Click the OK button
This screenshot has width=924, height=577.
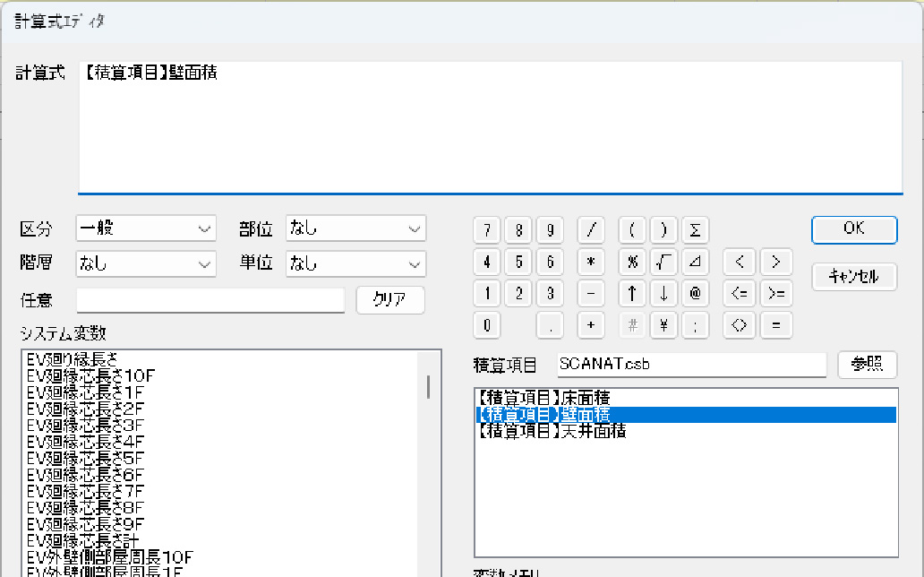click(853, 229)
